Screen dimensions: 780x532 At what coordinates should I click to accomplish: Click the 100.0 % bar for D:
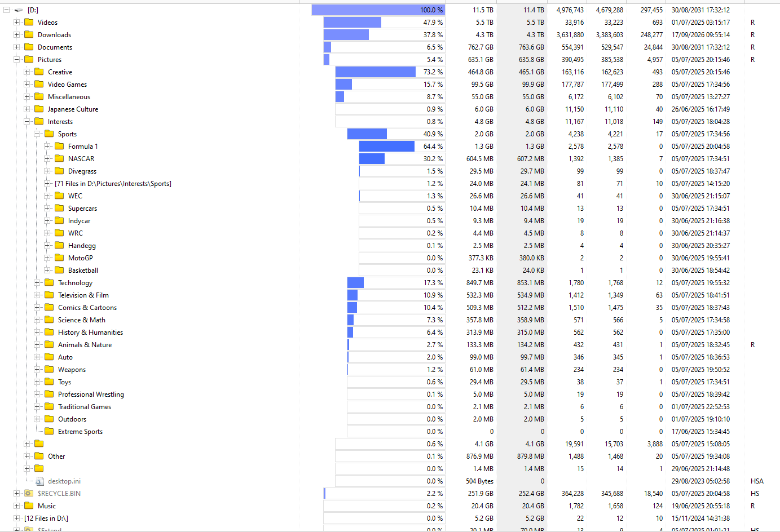pos(378,10)
